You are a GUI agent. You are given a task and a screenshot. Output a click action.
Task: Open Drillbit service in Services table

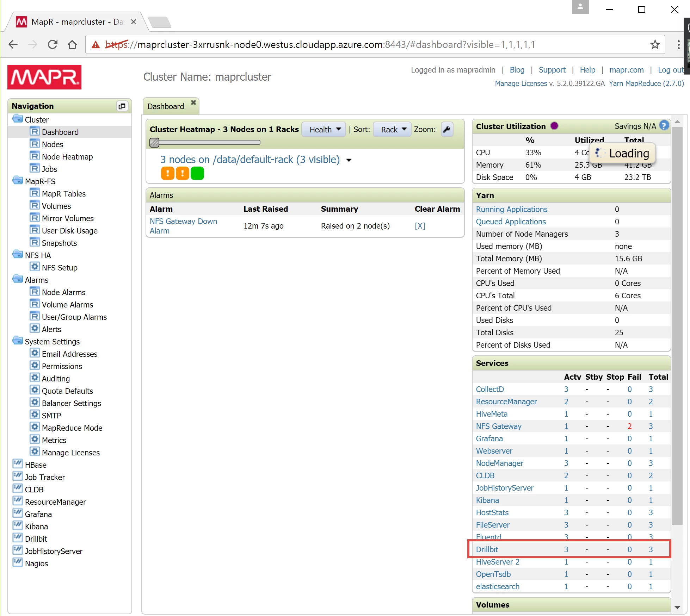pyautogui.click(x=487, y=549)
